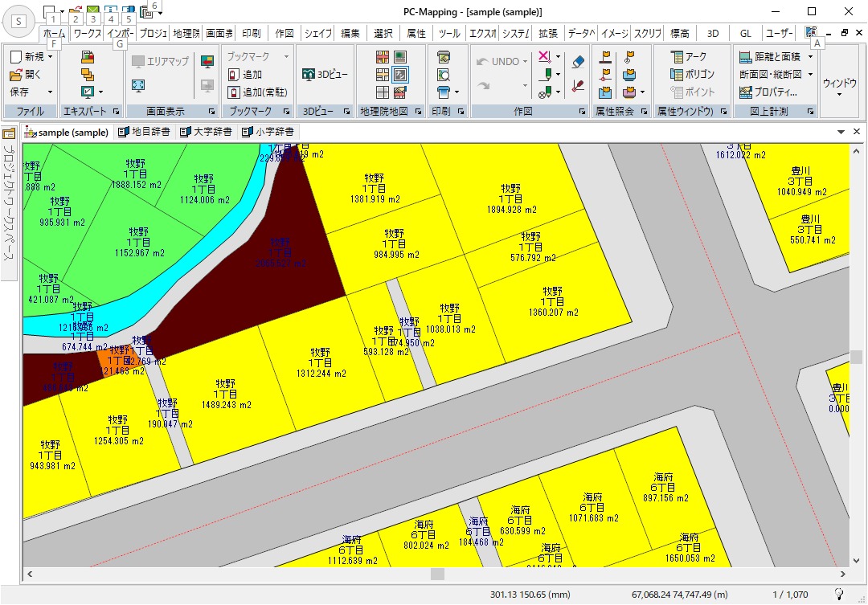The width and height of the screenshot is (868, 605).
Task: Expand the blue printer icon dropdown arrow
Action: coord(457,92)
